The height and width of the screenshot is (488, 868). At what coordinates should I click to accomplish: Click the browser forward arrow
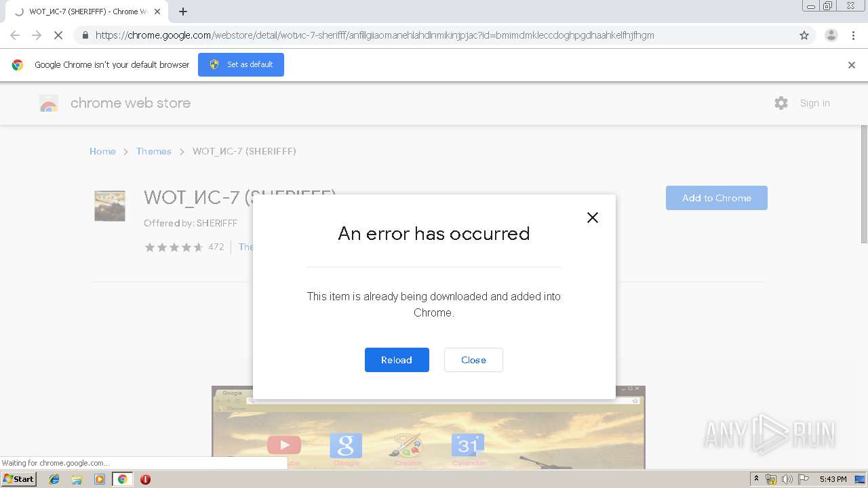(x=37, y=35)
